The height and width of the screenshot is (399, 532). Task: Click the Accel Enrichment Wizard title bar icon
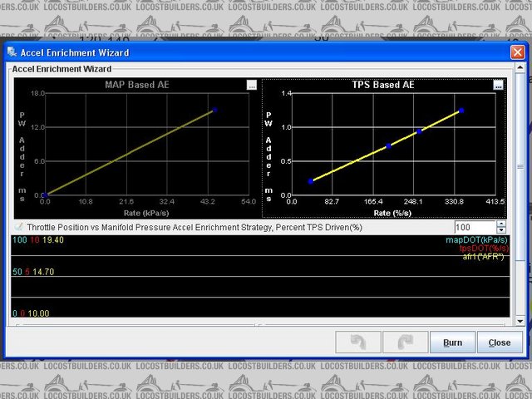(12, 52)
